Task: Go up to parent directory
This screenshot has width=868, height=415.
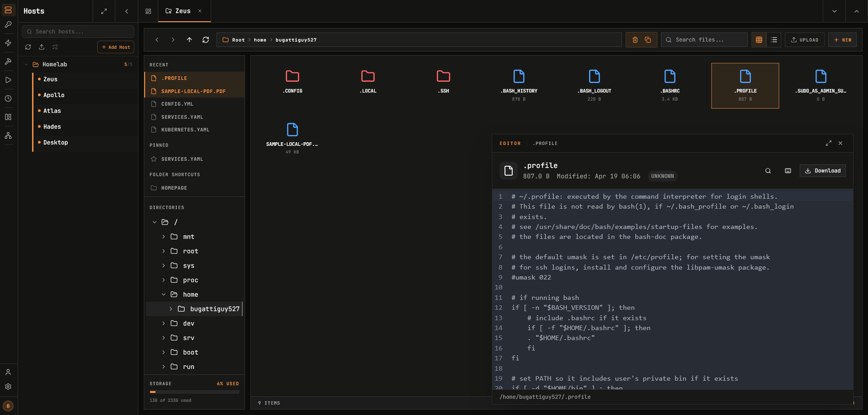Action: pos(189,40)
